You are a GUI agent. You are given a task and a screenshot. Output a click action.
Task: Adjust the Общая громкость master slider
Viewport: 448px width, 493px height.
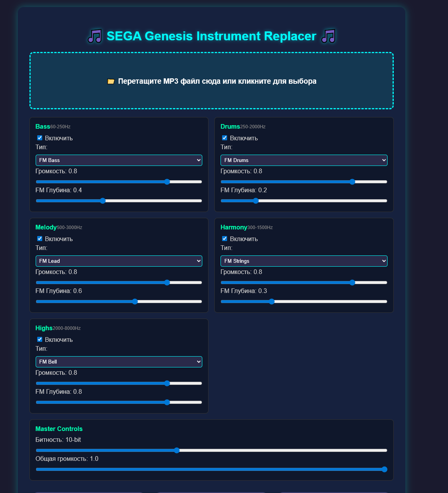tap(211, 469)
